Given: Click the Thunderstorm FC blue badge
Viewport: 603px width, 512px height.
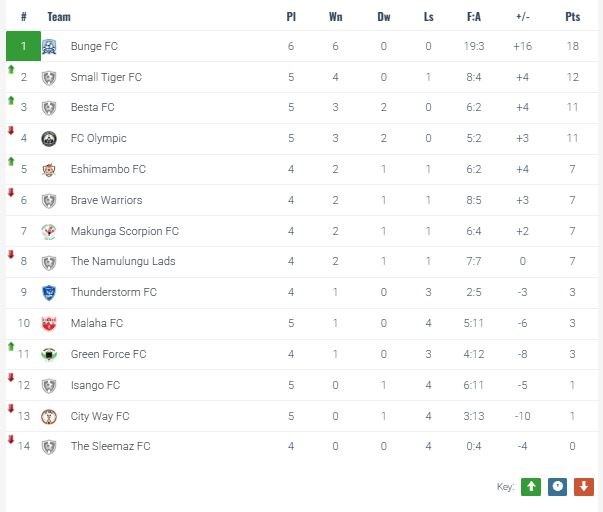Looking at the screenshot, I should (x=49, y=293).
